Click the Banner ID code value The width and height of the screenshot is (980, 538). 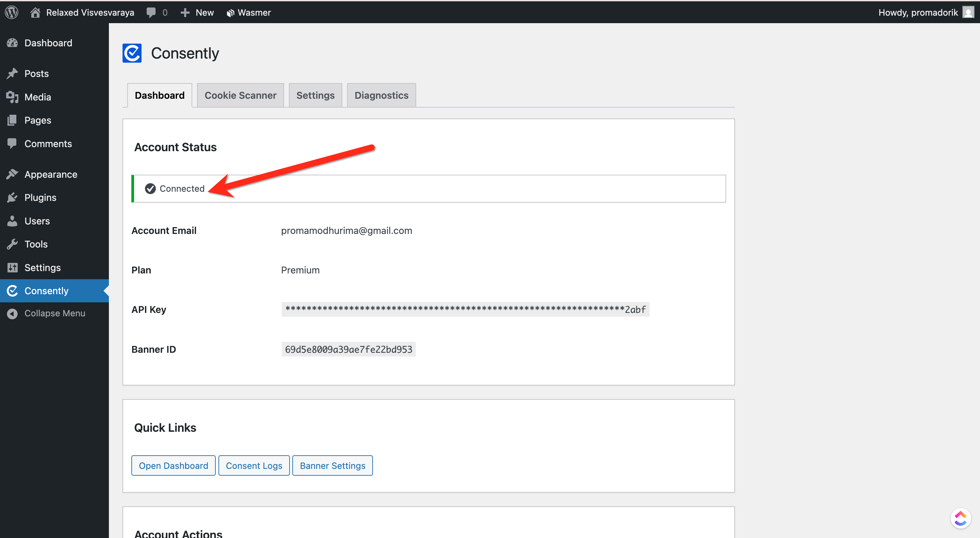tap(348, 349)
